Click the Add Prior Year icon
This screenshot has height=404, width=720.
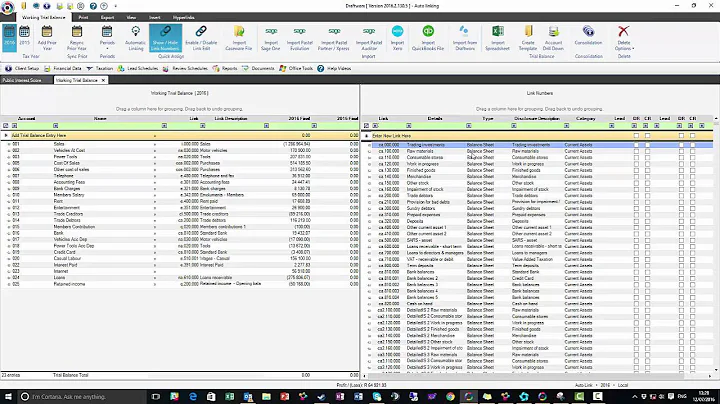[47, 38]
